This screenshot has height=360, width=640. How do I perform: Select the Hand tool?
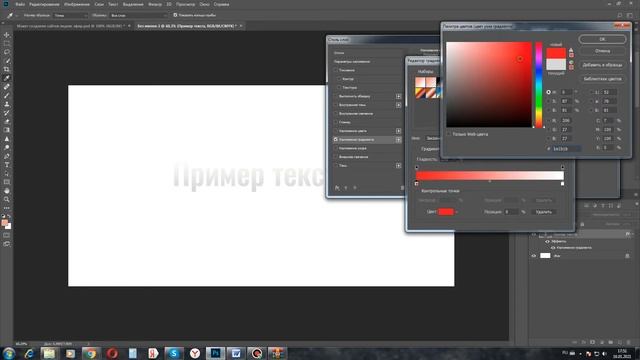(7, 191)
